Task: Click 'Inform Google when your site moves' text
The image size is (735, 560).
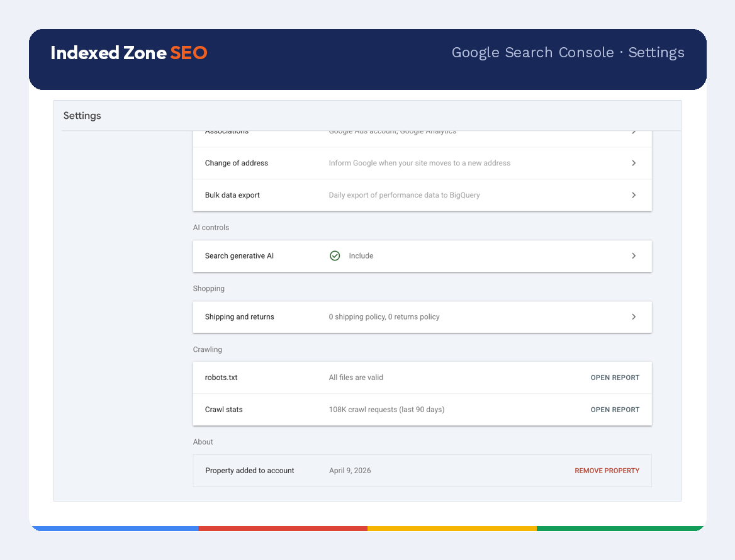Action: [x=420, y=163]
